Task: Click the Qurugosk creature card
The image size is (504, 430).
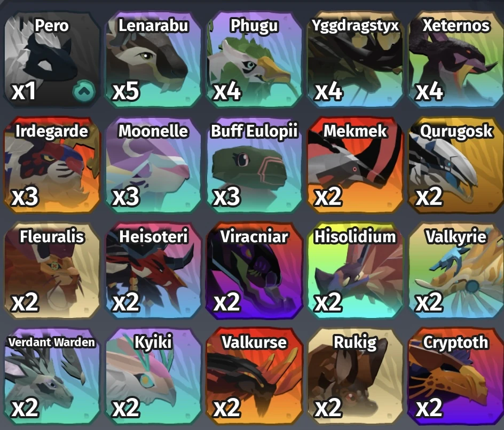Action: coord(456,165)
